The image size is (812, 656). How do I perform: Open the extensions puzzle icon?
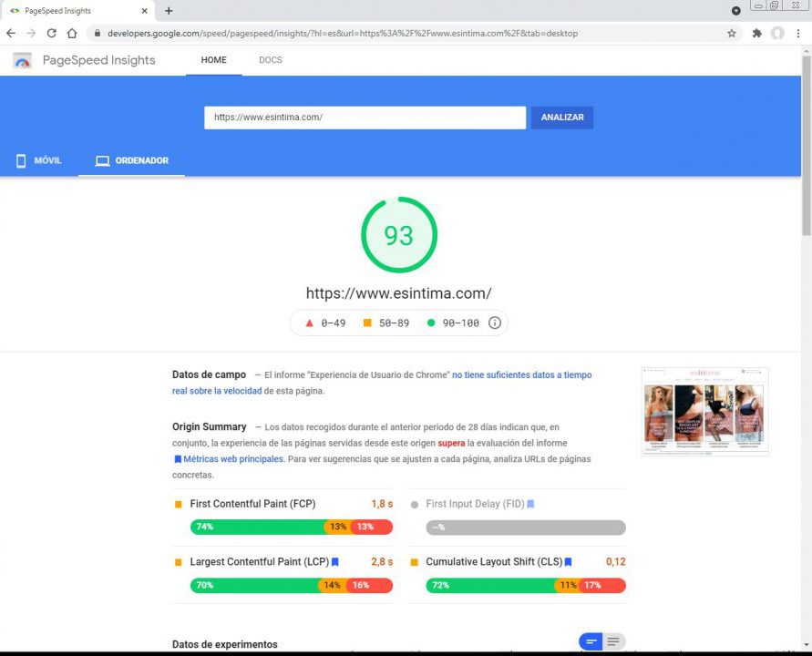756,33
